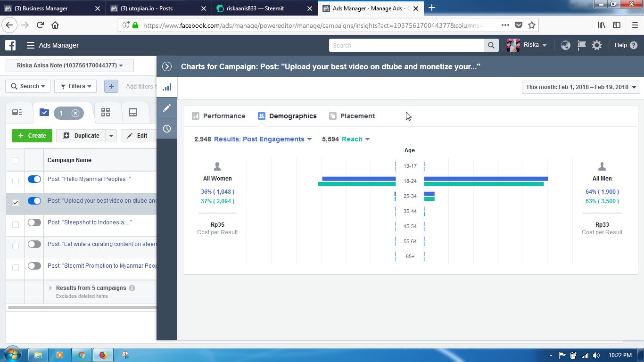Open the Filters dropdown
644x362 pixels.
pos(75,86)
